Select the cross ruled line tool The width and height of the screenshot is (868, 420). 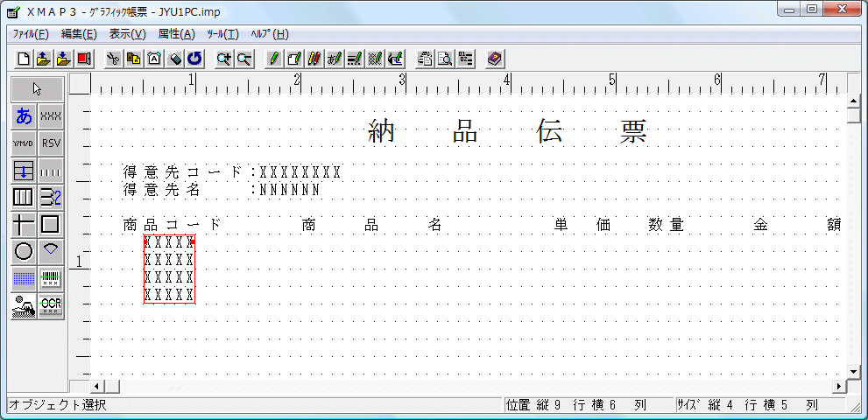24,225
